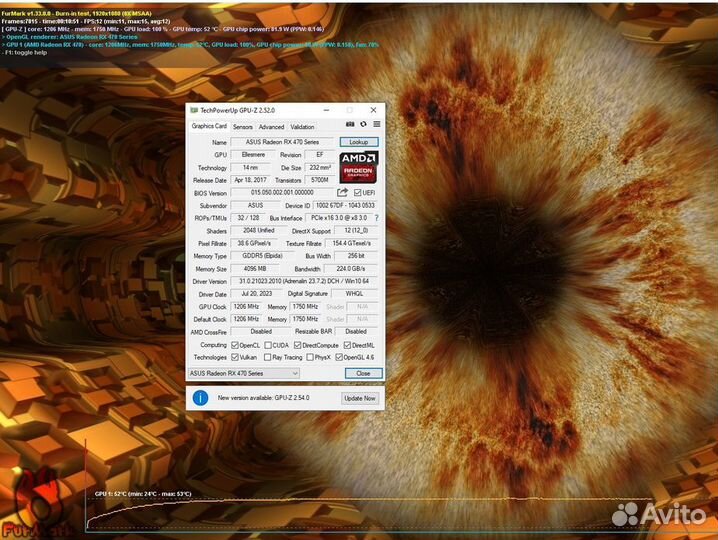Image resolution: width=718 pixels, height=540 pixels.
Task: Click the GPU-Z title bar app icon
Action: [194, 110]
